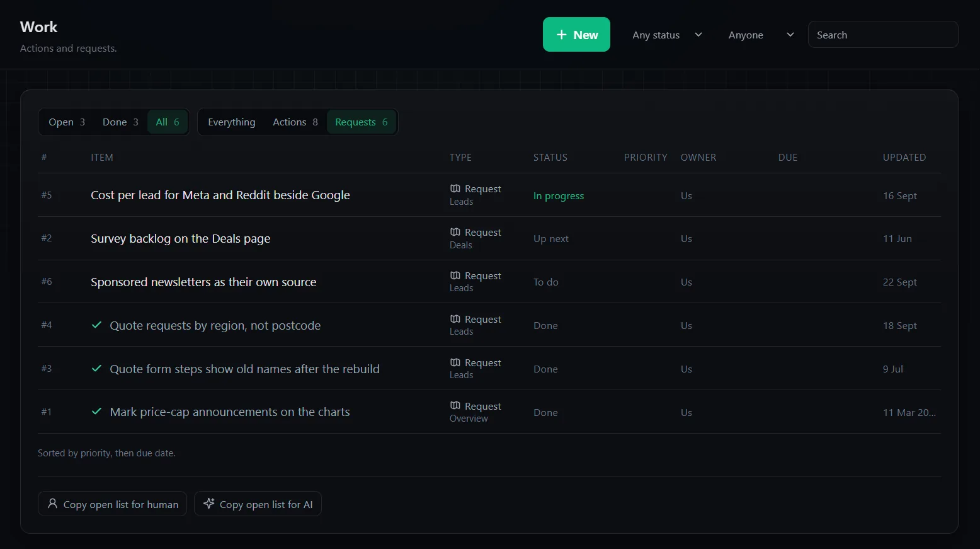
Task: Focus the Search field
Action: point(883,35)
